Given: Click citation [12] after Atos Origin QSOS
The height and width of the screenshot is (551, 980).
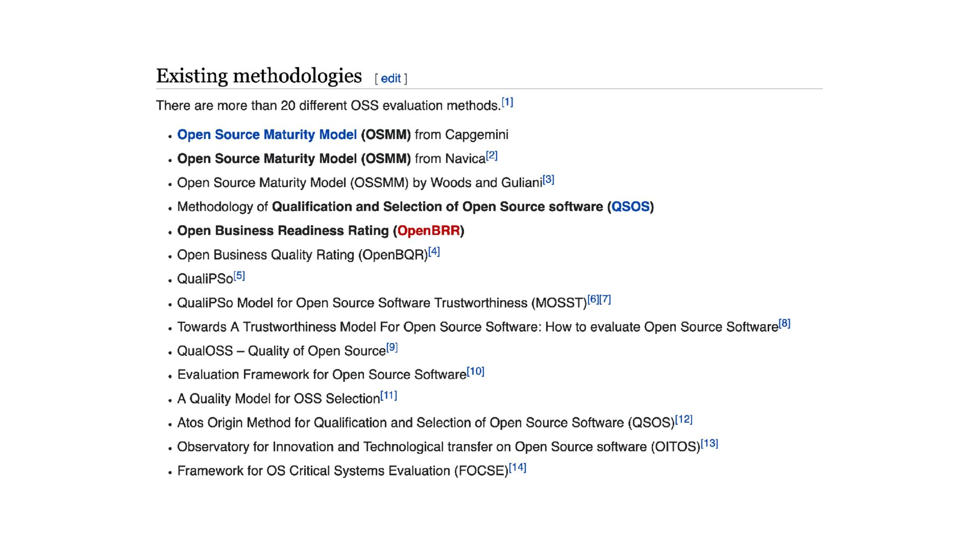Looking at the screenshot, I should coord(683,419).
